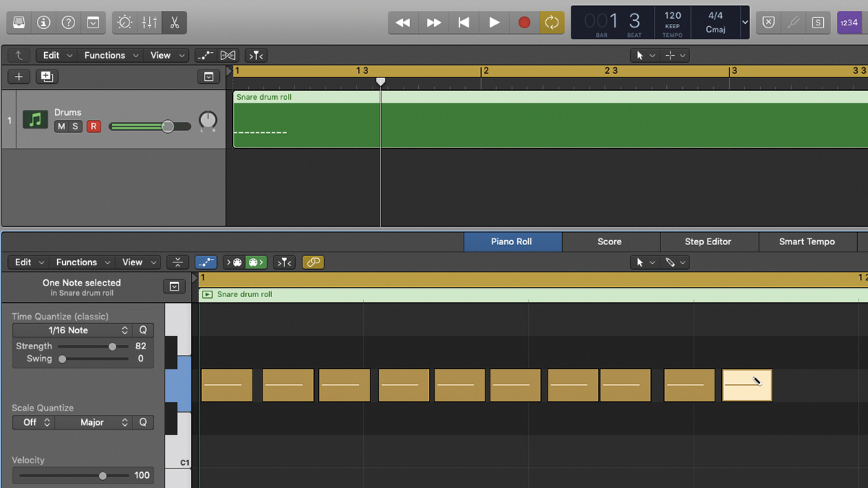868x488 pixels.
Task: Click the up-arrow hierarchy icon in tracks area
Action: (19, 55)
